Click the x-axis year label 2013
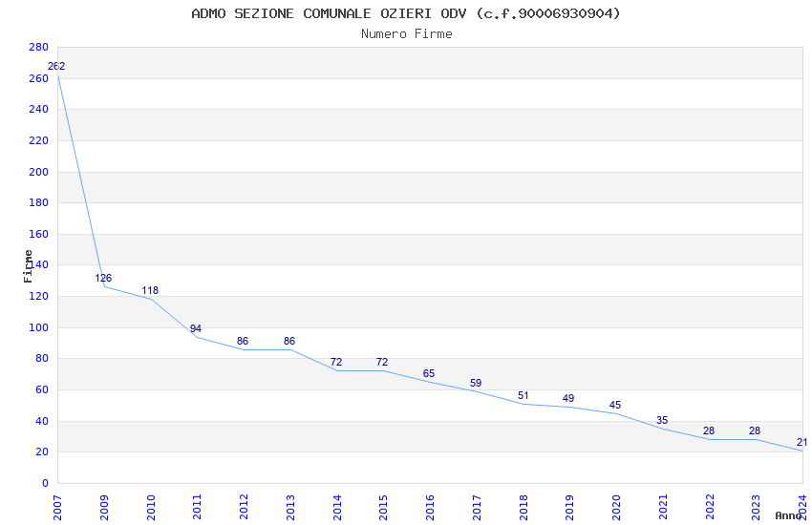Screen dimensions: 812x525 pos(290,508)
